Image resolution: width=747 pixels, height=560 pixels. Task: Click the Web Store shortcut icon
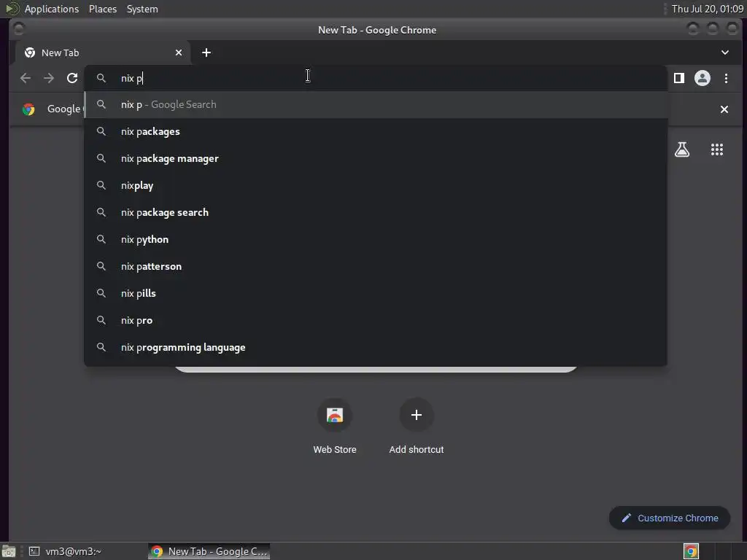(335, 415)
